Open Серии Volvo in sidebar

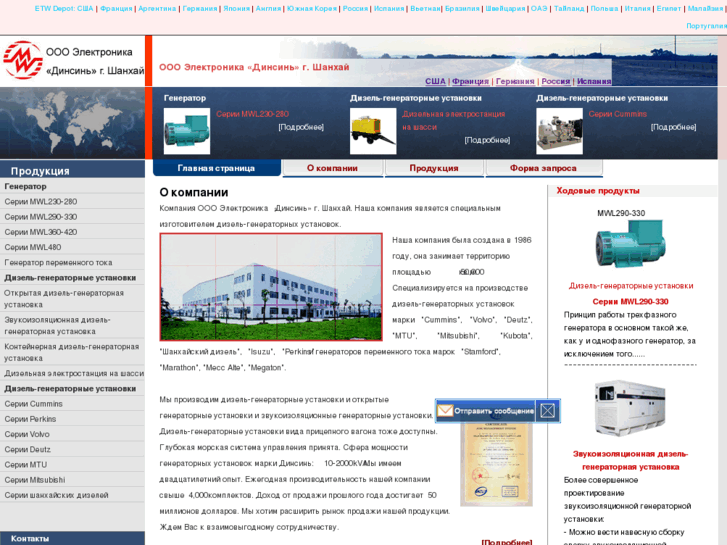27,434
